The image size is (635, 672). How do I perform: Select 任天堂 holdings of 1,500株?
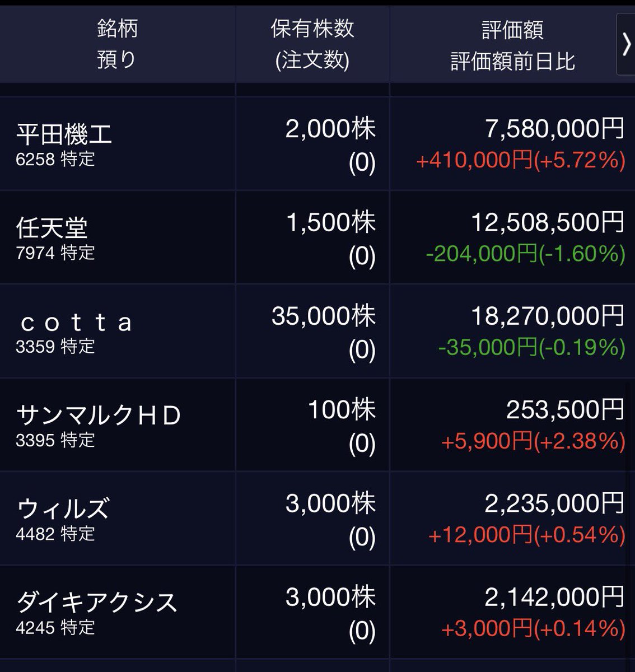point(330,223)
